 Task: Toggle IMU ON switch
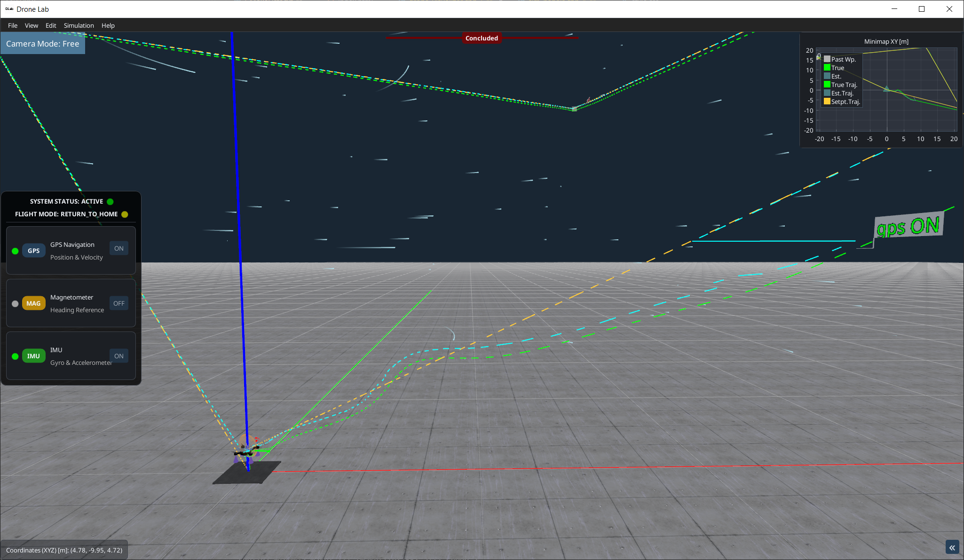pos(119,356)
